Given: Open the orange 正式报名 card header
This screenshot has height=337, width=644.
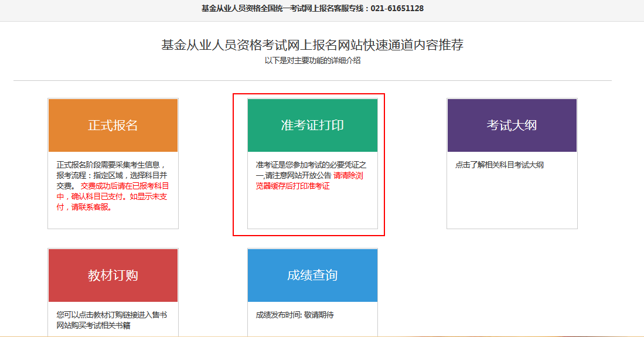Looking at the screenshot, I should point(113,125).
